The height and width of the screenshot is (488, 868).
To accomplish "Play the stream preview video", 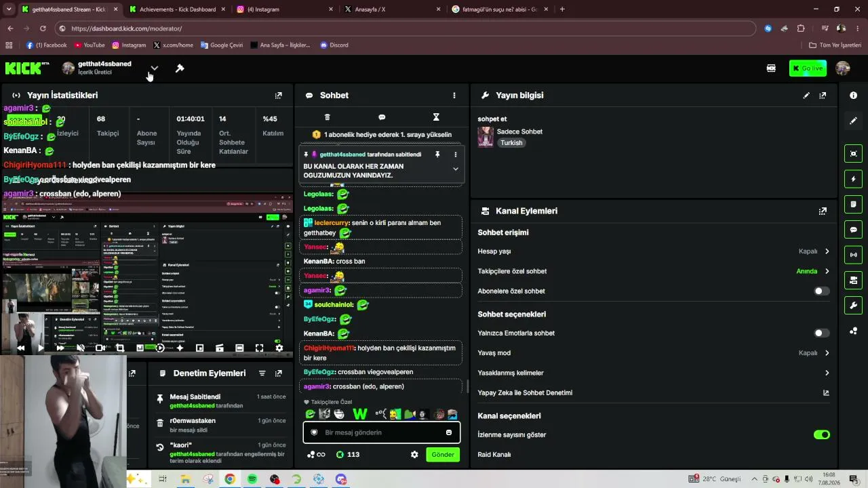I will pyautogui.click(x=41, y=348).
